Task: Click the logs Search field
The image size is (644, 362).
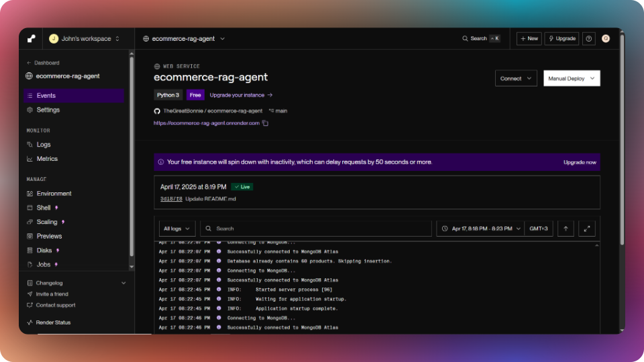Action: [316, 229]
